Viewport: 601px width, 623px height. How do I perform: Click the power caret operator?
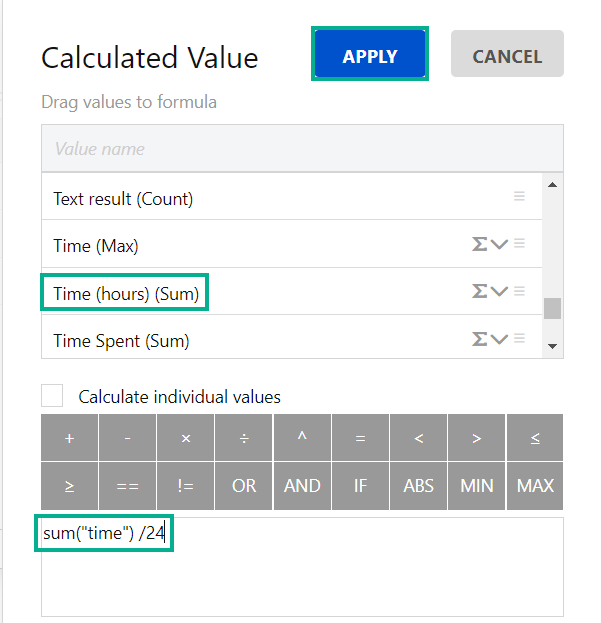click(302, 438)
